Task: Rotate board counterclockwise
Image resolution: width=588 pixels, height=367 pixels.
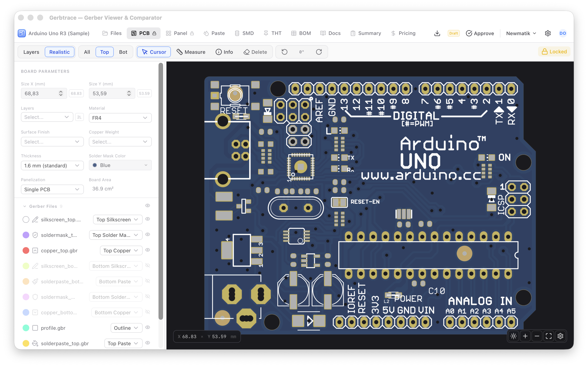Action: pos(285,52)
